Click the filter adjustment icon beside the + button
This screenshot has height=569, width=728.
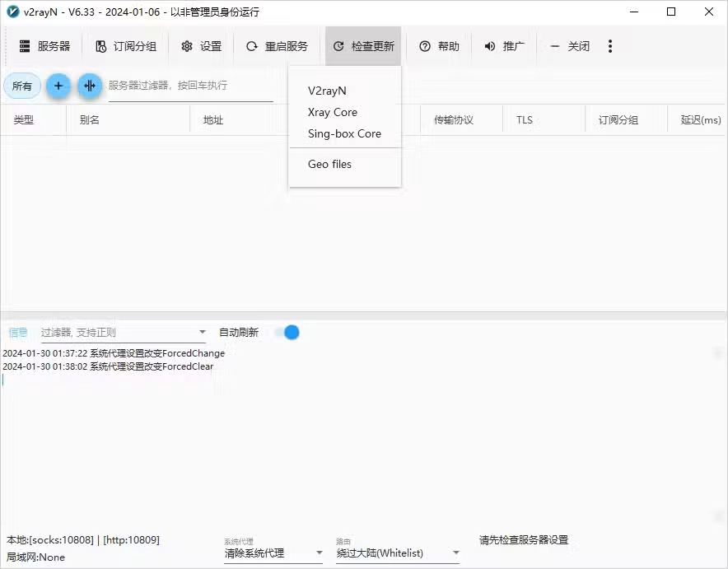pos(90,86)
